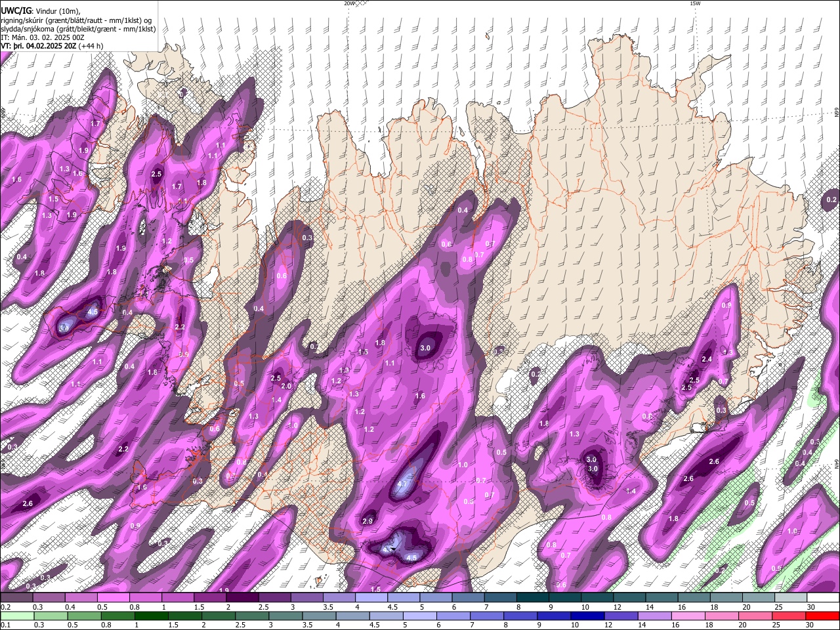Click the '2.9' precipitation value on the map
This screenshot has height=630, width=840.
(367, 521)
